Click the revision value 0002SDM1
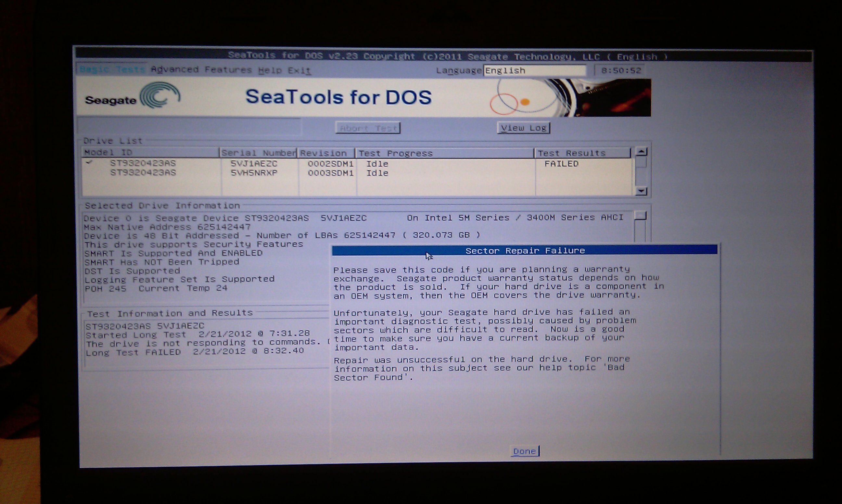This screenshot has width=842, height=504. pyautogui.click(x=330, y=164)
